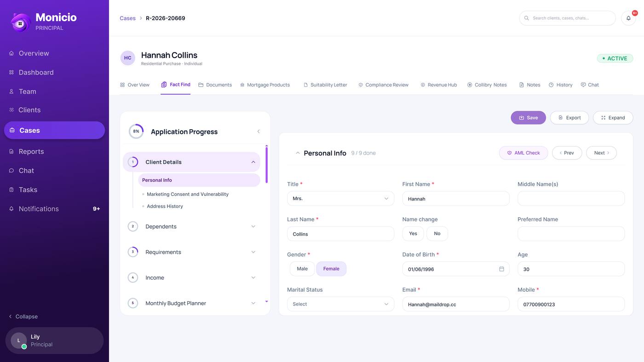Click the HC avatar badge

(128, 58)
